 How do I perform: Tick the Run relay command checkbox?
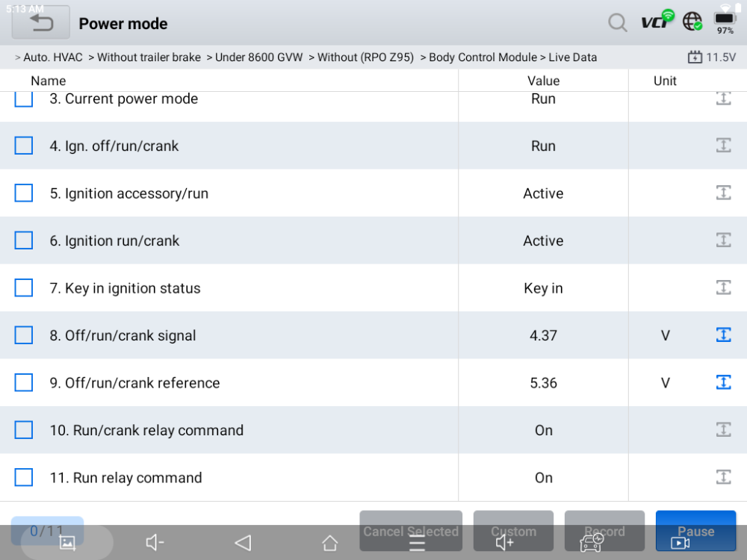(x=24, y=478)
